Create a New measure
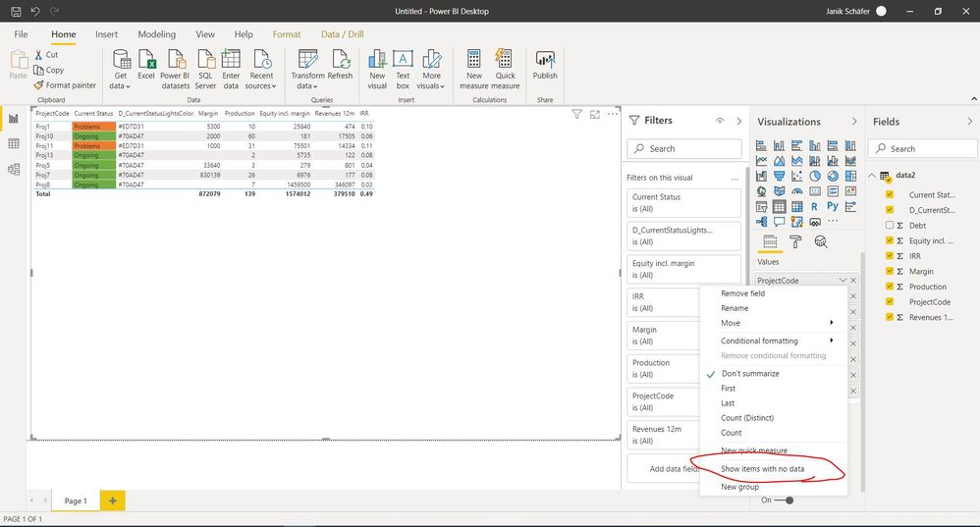This screenshot has width=980, height=527. point(473,70)
